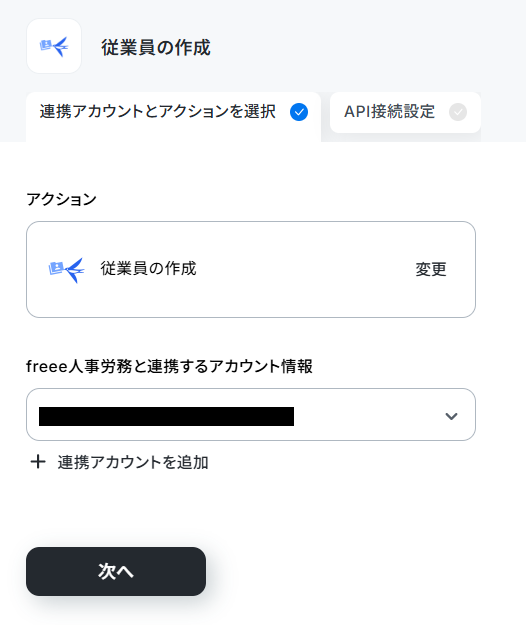The width and height of the screenshot is (526, 625).
Task: Switch to 連携アカウントとアクションを選択 tab
Action: 173,116
